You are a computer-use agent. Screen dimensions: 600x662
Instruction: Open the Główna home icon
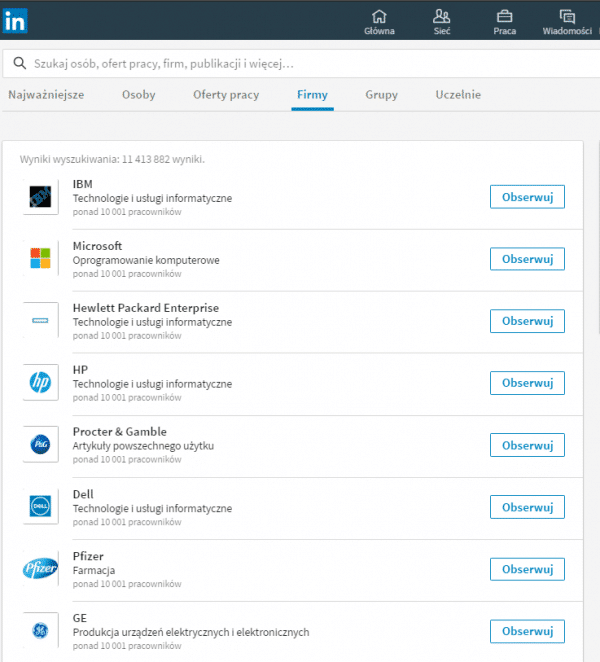point(379,17)
